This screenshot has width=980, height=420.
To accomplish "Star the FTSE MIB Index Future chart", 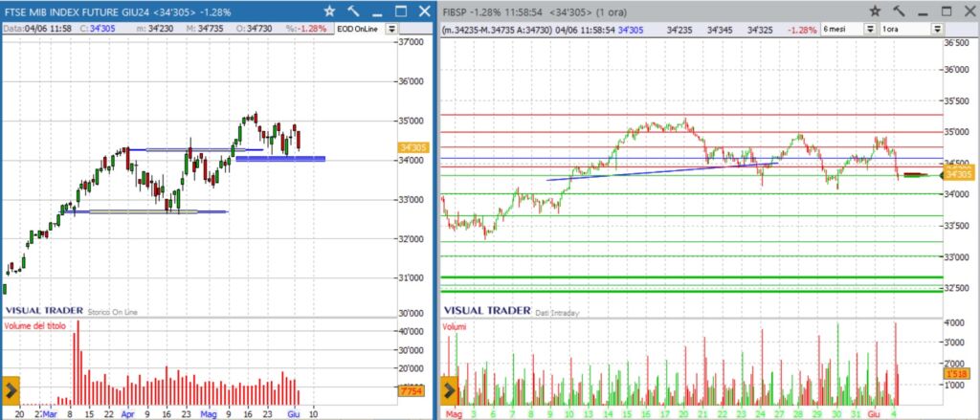I will click(329, 11).
